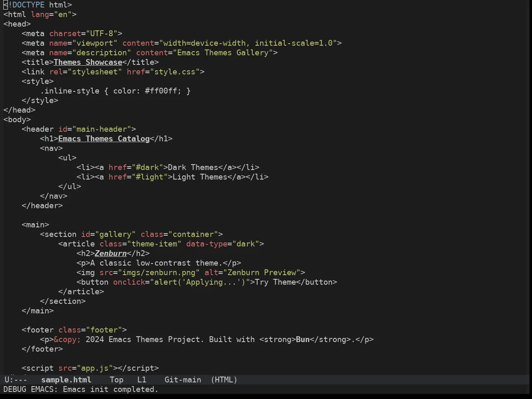Click the Git-main indicator in mode line

tap(183, 379)
